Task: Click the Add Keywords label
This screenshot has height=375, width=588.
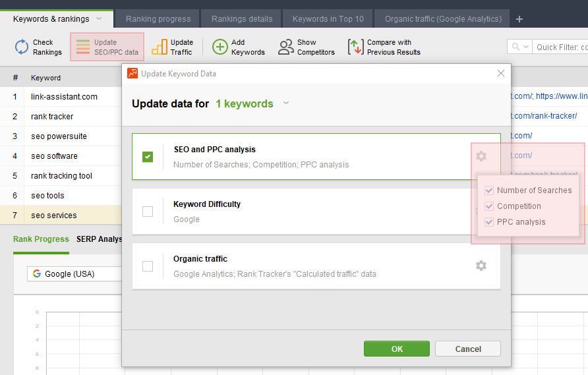Action: pyautogui.click(x=248, y=47)
